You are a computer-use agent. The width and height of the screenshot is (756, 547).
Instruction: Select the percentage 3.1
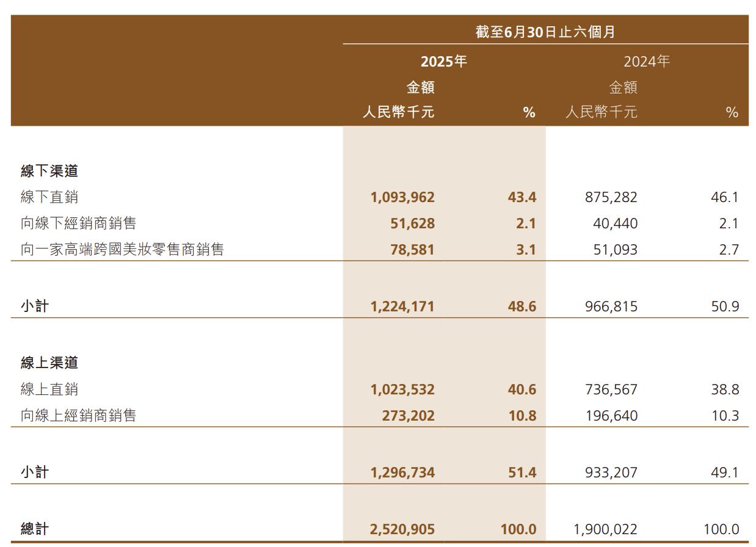coord(526,249)
